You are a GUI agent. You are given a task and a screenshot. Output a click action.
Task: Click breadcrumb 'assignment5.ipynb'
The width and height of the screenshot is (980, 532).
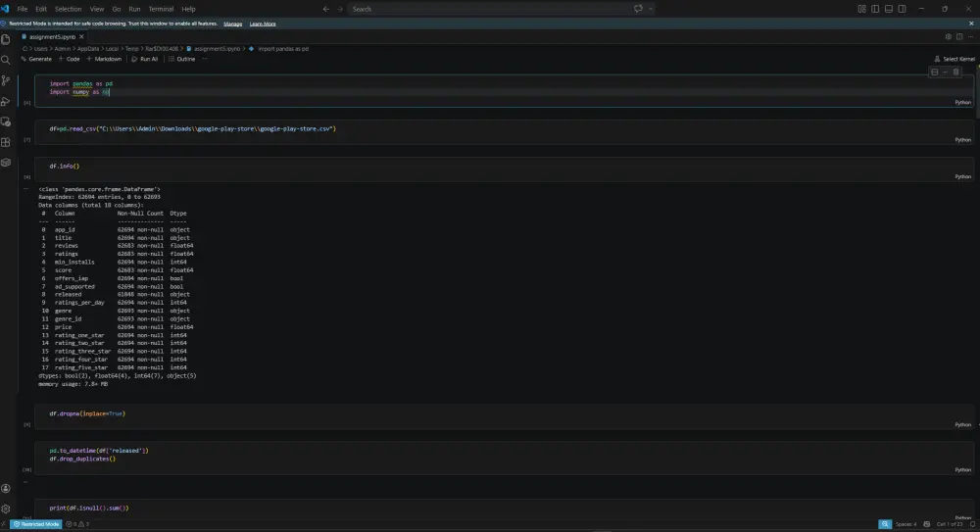coord(217,49)
